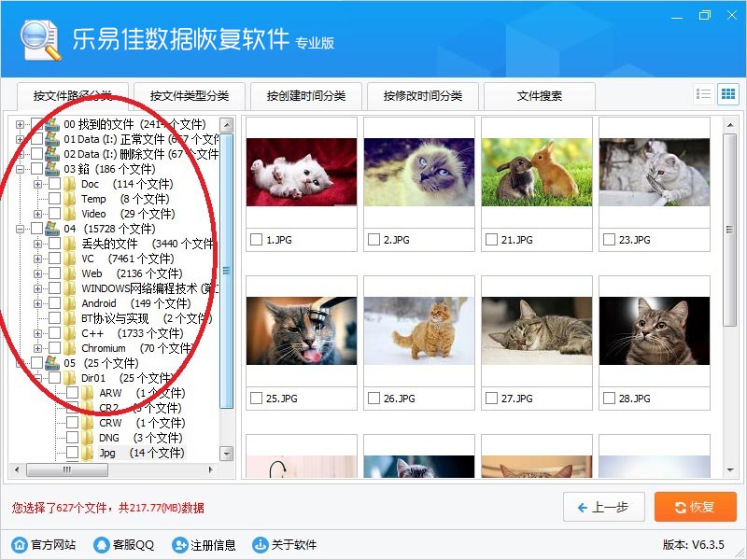Click the 客服QQ support icon

tap(101, 545)
